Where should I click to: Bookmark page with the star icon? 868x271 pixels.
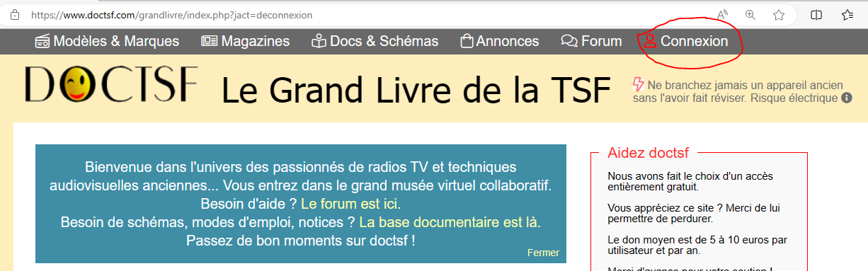(x=779, y=15)
